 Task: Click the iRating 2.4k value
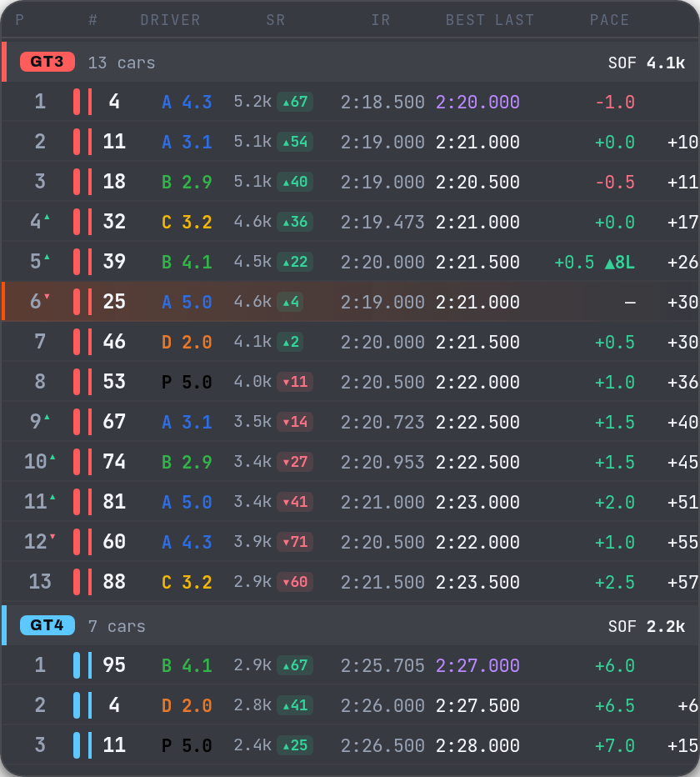pos(252,745)
